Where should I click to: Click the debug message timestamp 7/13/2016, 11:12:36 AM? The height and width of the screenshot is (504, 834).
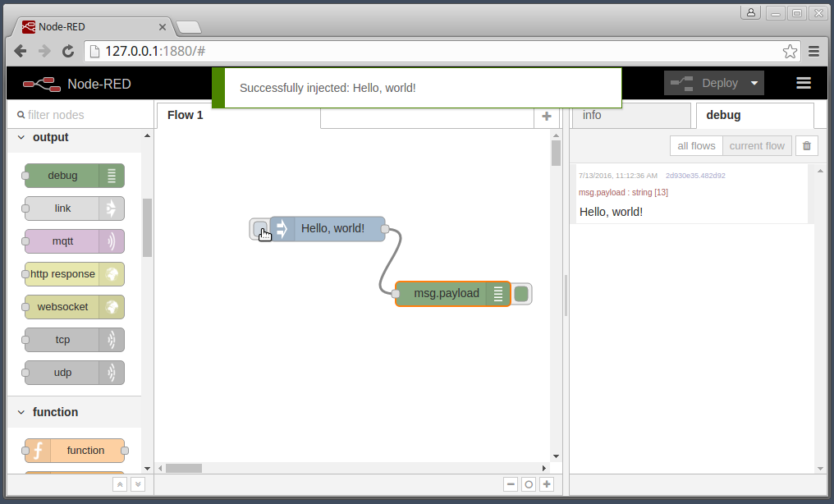618,176
